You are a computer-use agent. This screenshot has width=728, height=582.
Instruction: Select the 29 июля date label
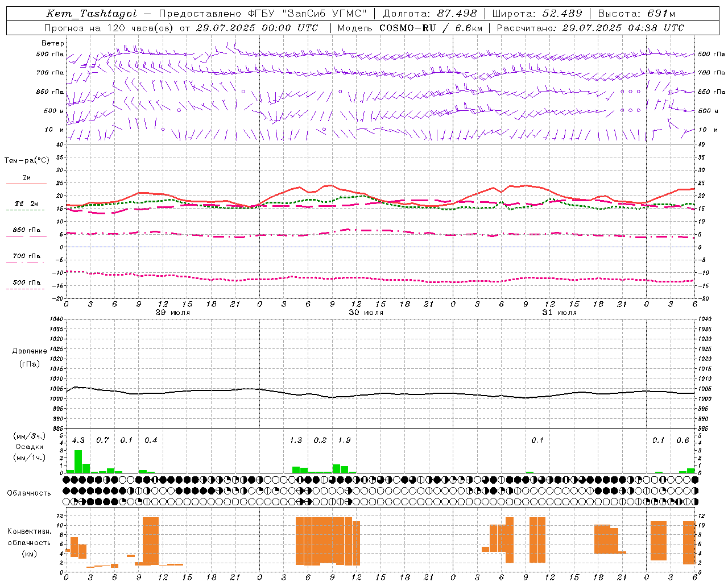173,313
